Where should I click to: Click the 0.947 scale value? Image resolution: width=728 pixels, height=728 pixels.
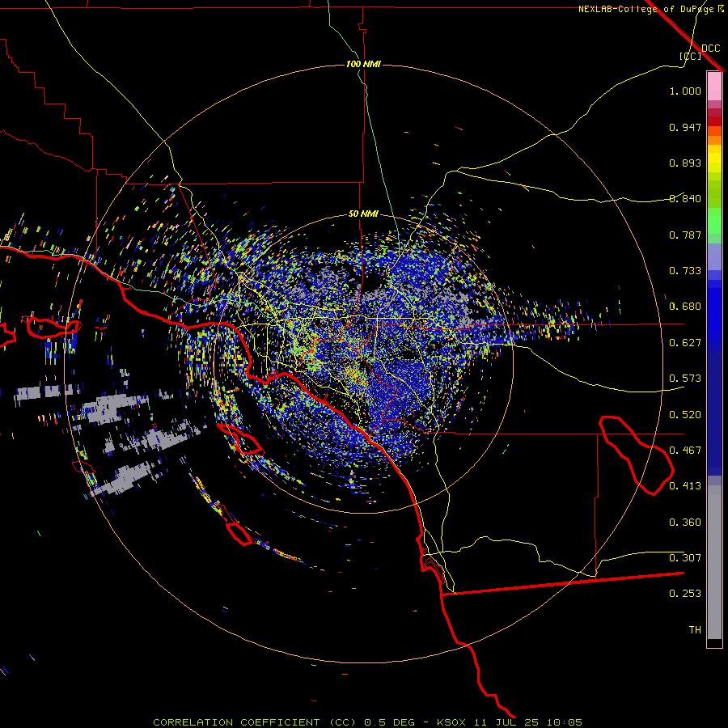tap(685, 127)
